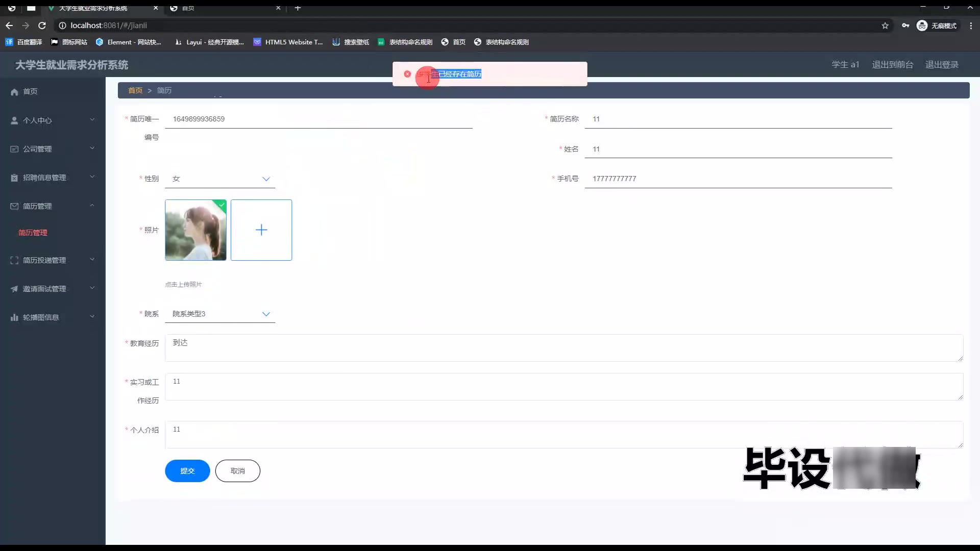Viewport: 980px width, 551px height.
Task: Click the plus icon to upload photo
Action: tap(261, 230)
